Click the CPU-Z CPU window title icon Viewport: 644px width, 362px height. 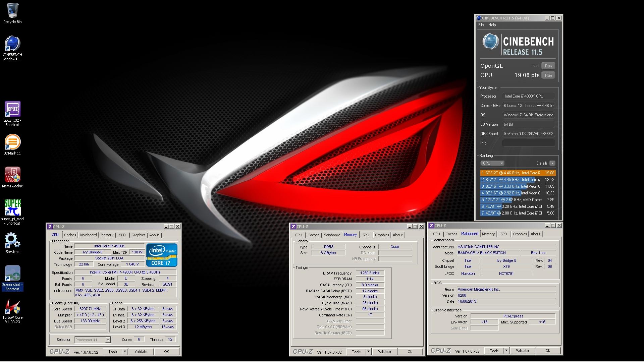[50, 227]
